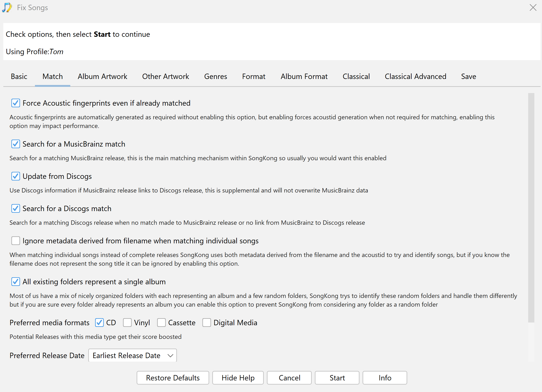Close the Fix Songs dialog
Image resolution: width=542 pixels, height=392 pixels.
coord(533,7)
